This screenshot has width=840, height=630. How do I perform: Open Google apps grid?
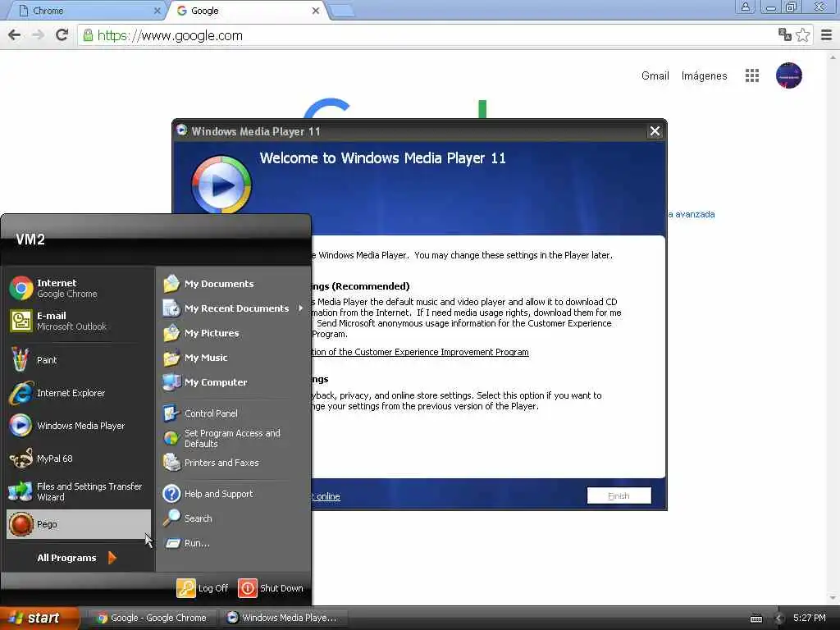tap(752, 75)
